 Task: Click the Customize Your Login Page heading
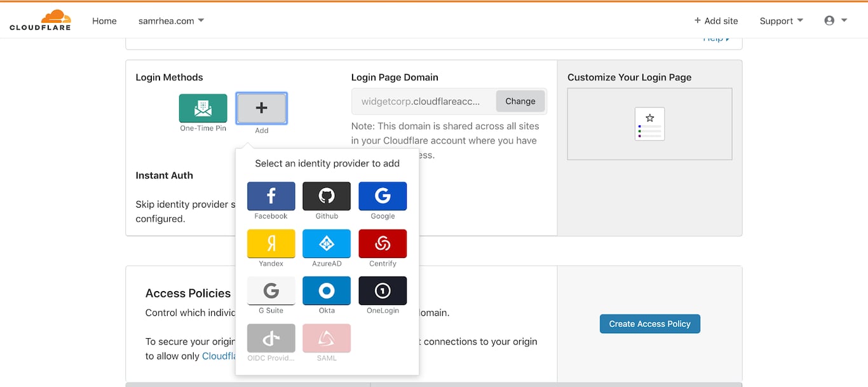click(629, 78)
